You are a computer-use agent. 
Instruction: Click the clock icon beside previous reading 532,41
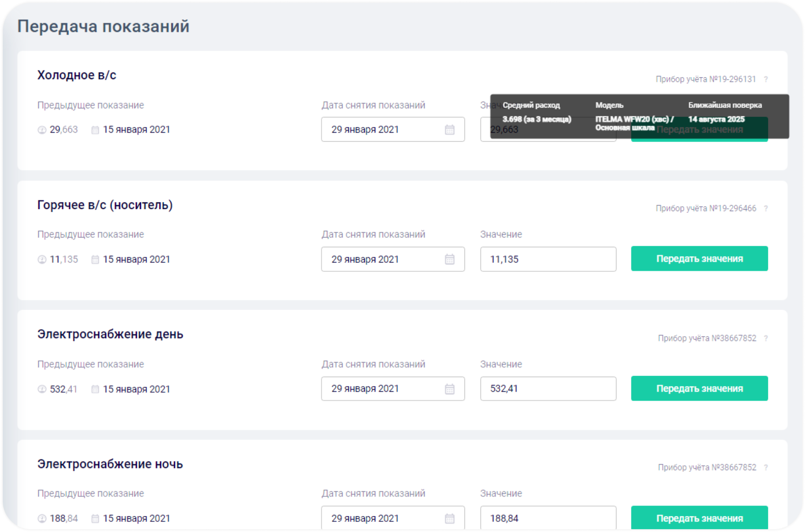pyautogui.click(x=42, y=389)
